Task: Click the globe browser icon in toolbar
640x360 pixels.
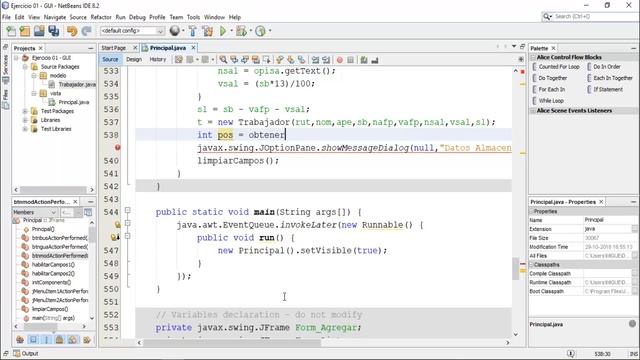Action: coord(175,31)
